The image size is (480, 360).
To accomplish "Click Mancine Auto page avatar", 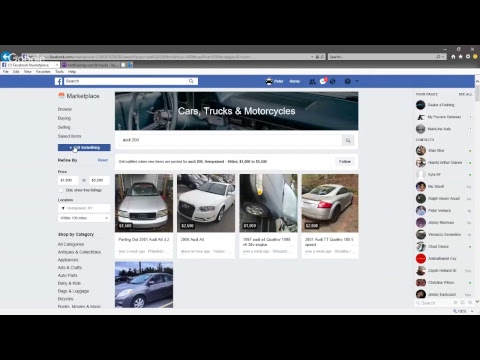I will point(421,129).
